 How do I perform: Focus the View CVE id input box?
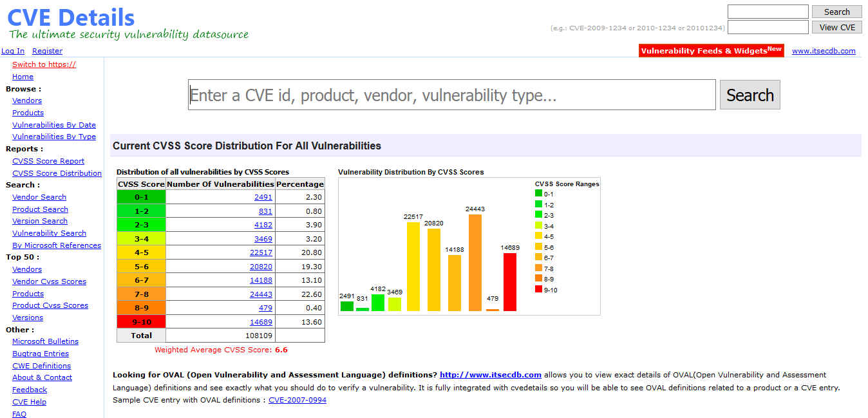(x=768, y=27)
